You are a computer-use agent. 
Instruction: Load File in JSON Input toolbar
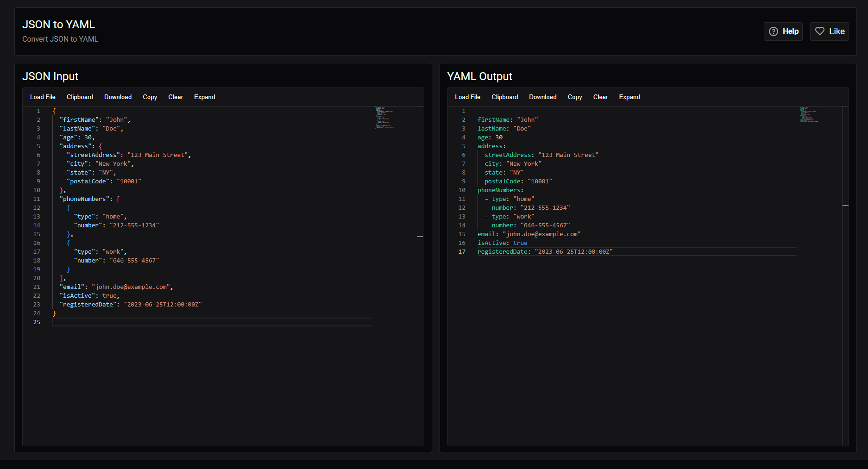[x=43, y=97]
